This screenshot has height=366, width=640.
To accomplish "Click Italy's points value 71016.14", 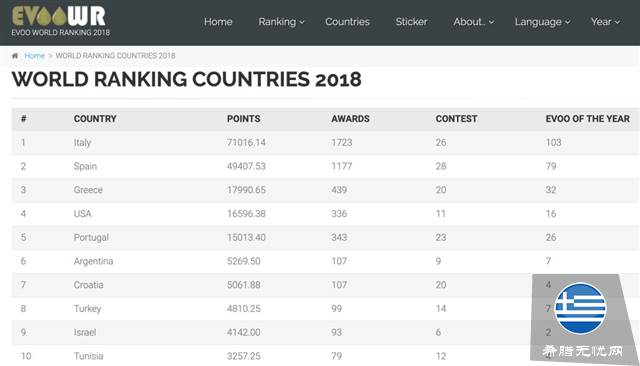I will 246,142.
